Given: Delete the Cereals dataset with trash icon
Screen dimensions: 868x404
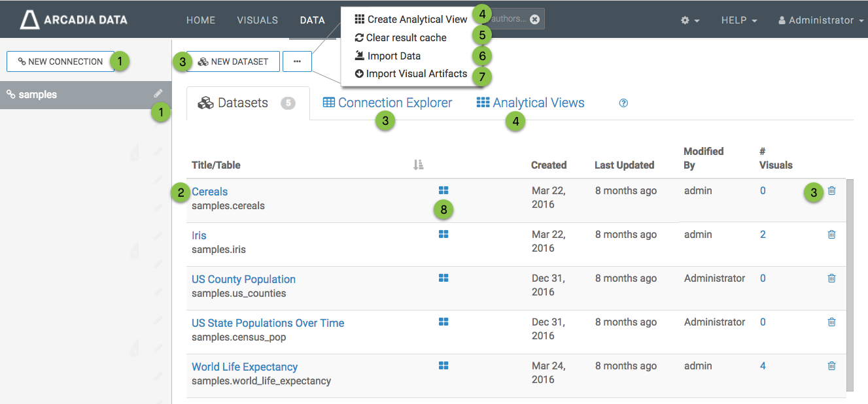Looking at the screenshot, I should coord(831,191).
